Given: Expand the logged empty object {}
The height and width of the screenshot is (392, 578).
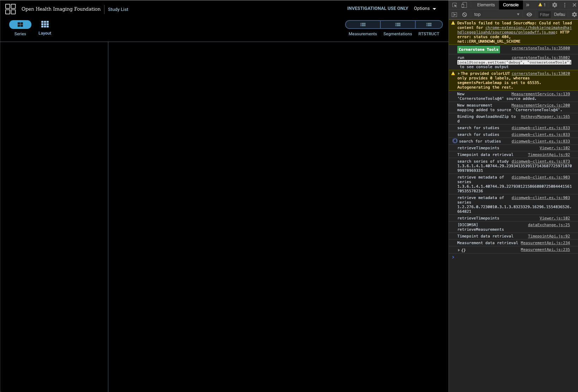Looking at the screenshot, I should point(459,250).
